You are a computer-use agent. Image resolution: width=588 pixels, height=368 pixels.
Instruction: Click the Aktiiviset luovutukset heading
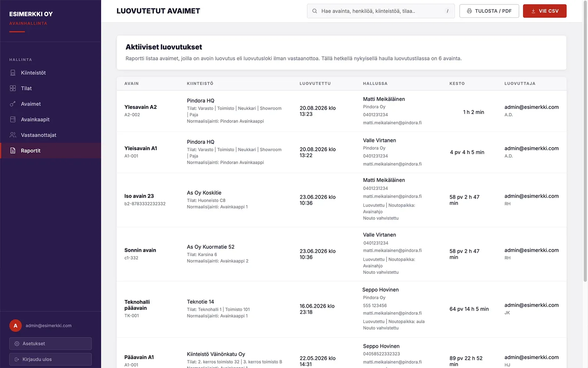click(x=164, y=47)
